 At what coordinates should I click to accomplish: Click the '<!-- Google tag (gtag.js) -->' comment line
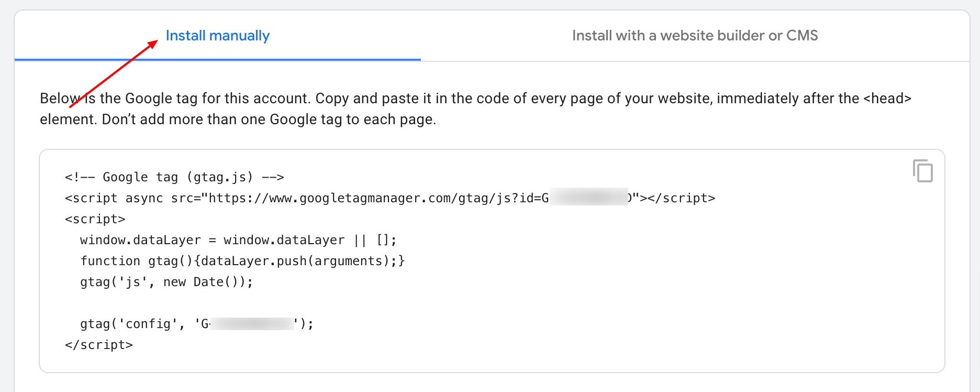click(x=174, y=177)
